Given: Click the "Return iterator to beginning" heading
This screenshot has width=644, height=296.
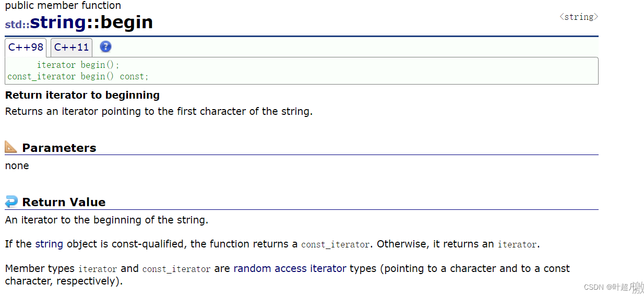Looking at the screenshot, I should click(x=82, y=95).
